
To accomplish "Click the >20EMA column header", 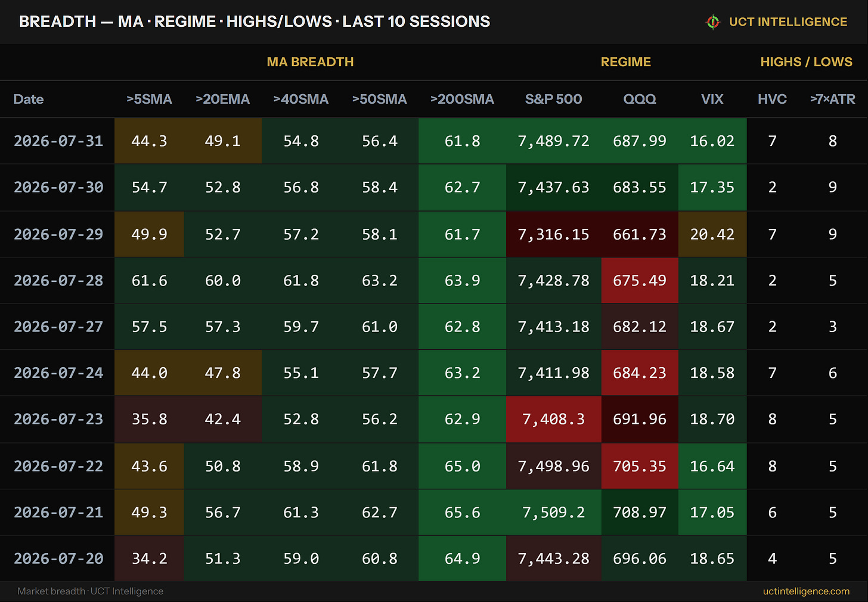I will [x=222, y=100].
